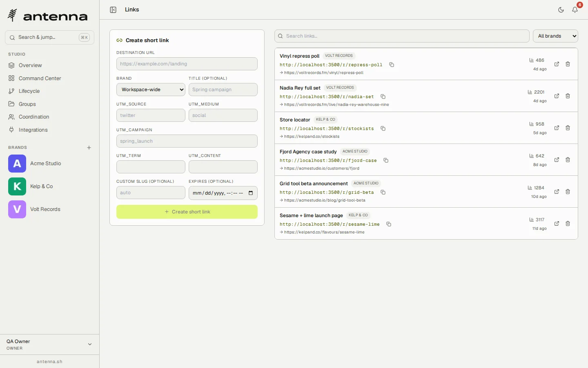
Task: Open Store locator link externally
Action: 557,128
